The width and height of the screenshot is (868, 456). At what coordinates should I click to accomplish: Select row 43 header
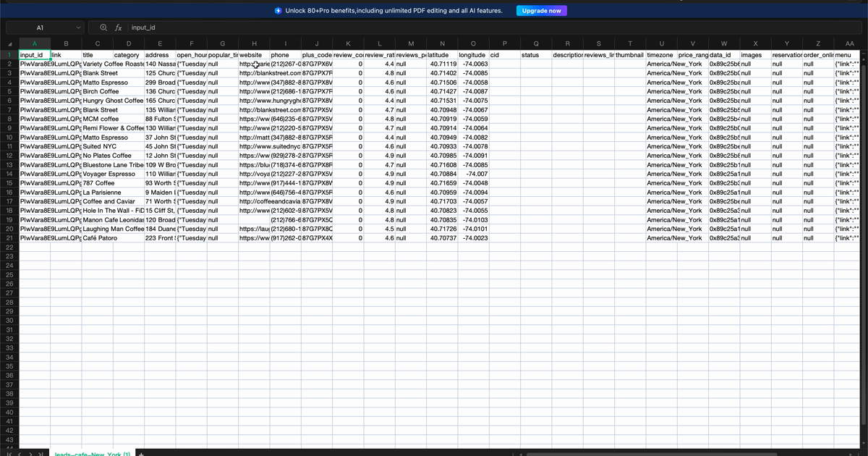[x=10, y=439]
